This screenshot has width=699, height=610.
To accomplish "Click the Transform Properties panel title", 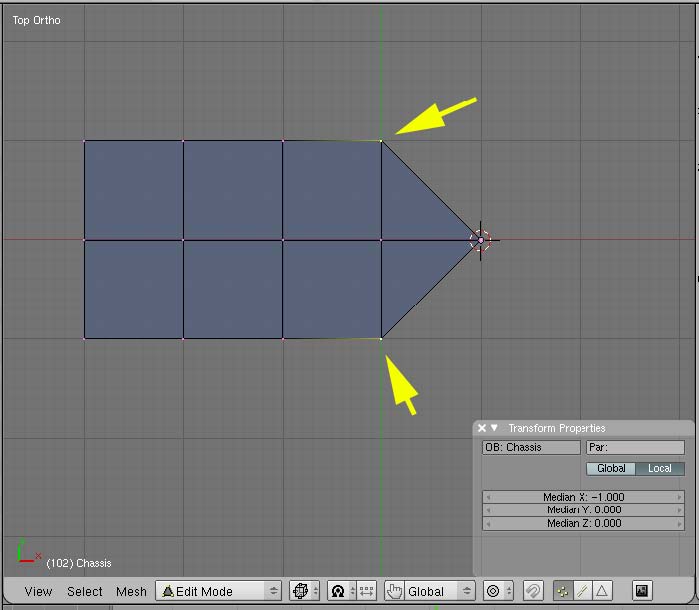I will [x=557, y=428].
